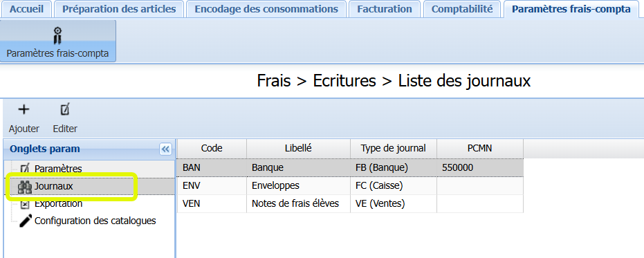Open the Paramètres frais-compta ribbon icon
Viewport: 644px width, 258px height.
(x=58, y=36)
